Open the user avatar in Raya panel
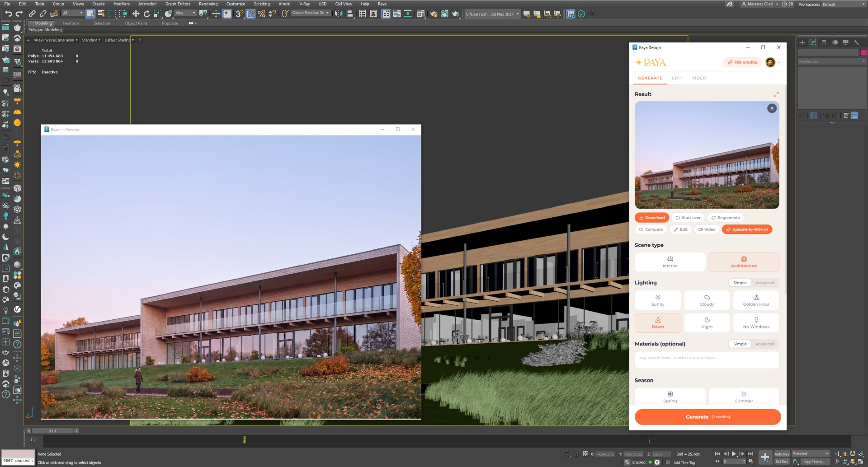 [770, 62]
